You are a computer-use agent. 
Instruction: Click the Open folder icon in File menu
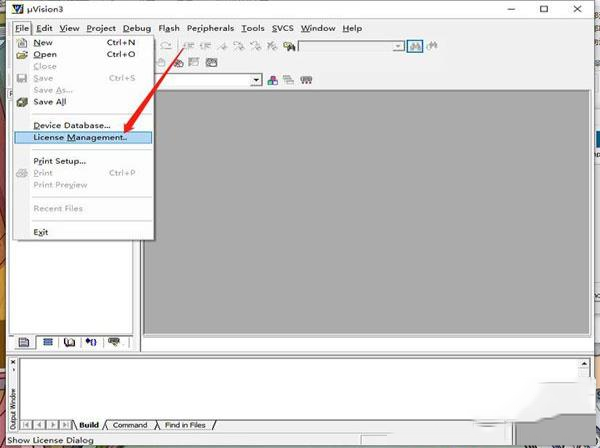click(22, 54)
